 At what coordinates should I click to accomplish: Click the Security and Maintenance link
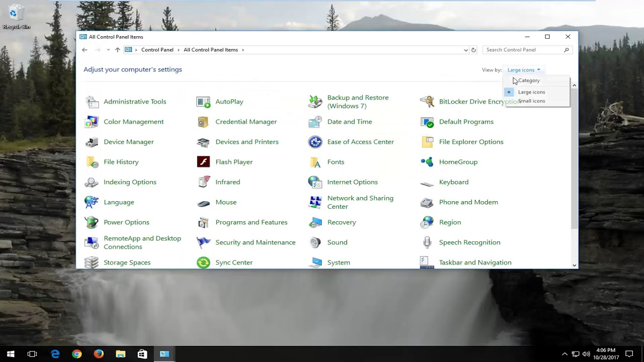pos(255,242)
